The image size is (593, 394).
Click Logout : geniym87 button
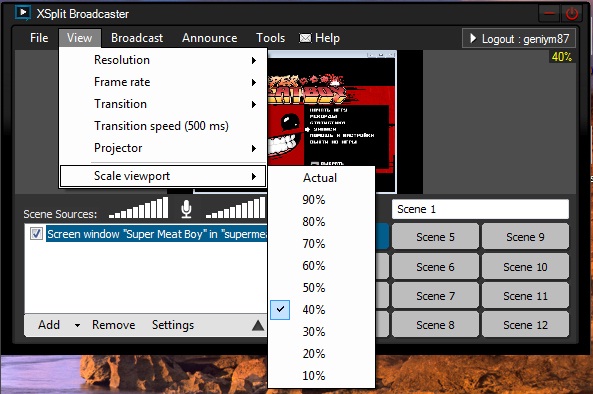point(519,38)
